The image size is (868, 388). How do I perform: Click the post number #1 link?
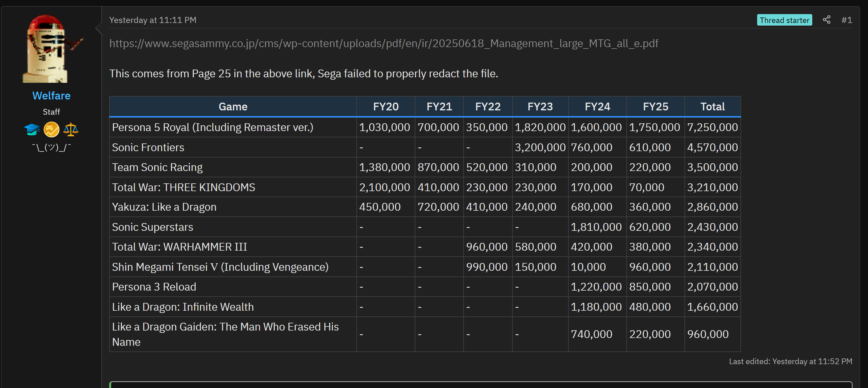[846, 20]
